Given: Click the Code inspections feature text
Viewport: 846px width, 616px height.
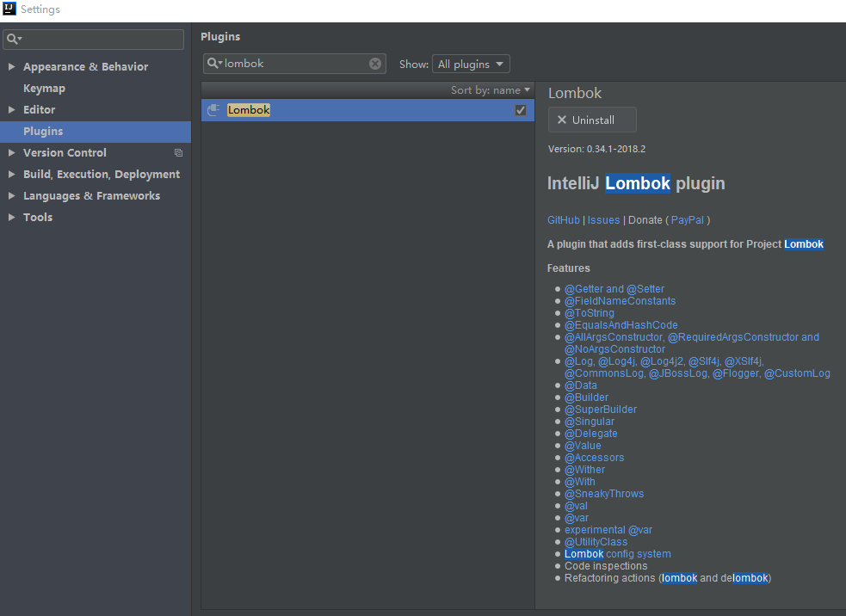Looking at the screenshot, I should 606,566.
